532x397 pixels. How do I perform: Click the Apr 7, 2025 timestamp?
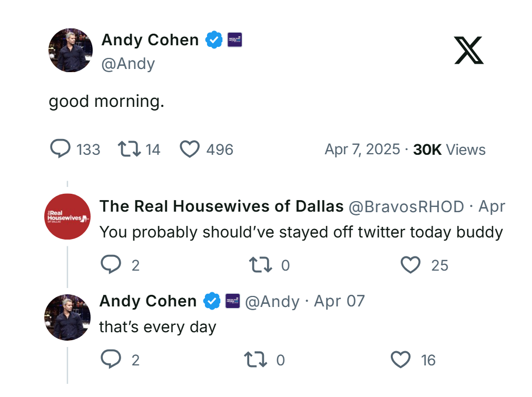[x=362, y=150]
